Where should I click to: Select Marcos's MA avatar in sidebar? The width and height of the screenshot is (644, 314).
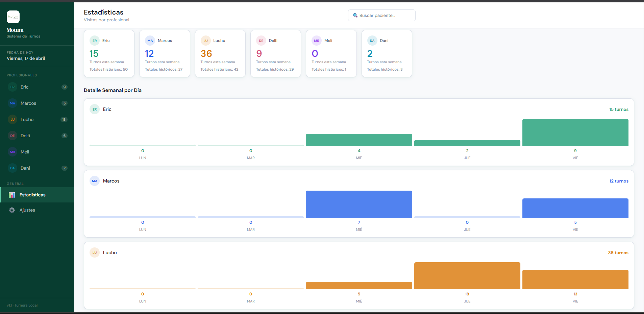(x=13, y=103)
